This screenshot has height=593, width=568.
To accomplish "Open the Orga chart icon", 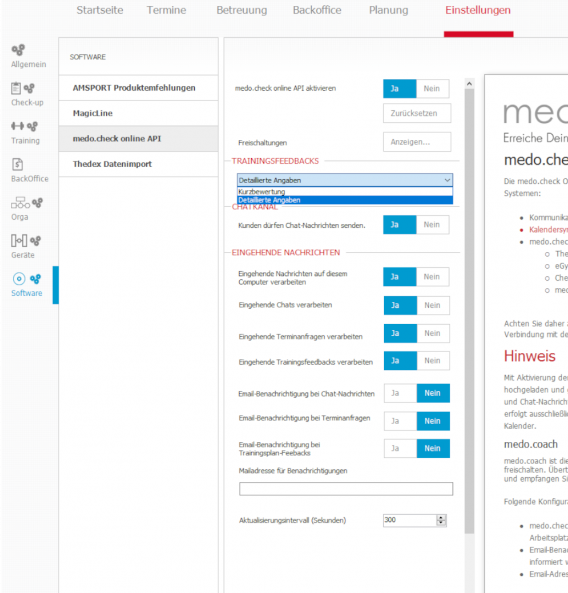I will [x=20, y=202].
